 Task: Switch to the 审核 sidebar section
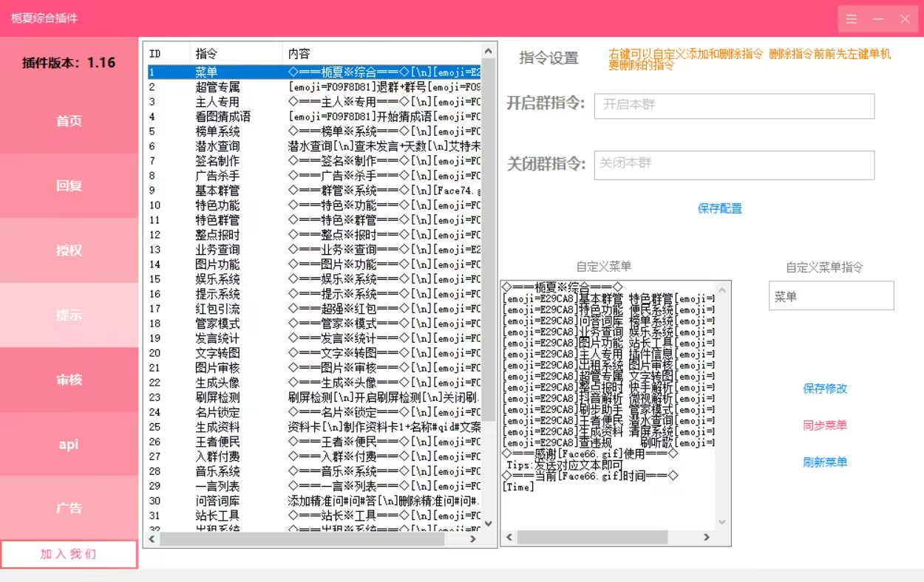pyautogui.click(x=69, y=379)
